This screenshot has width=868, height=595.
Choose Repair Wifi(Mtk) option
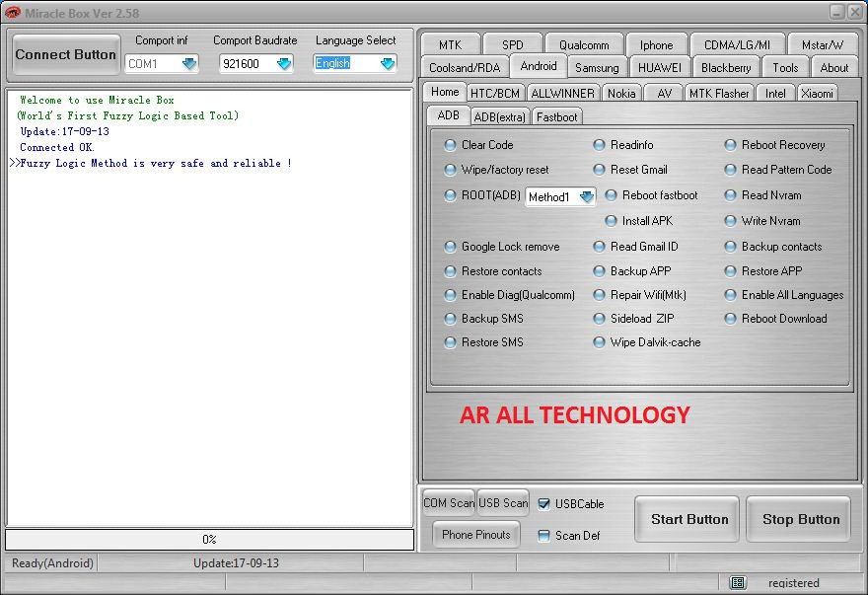(599, 295)
